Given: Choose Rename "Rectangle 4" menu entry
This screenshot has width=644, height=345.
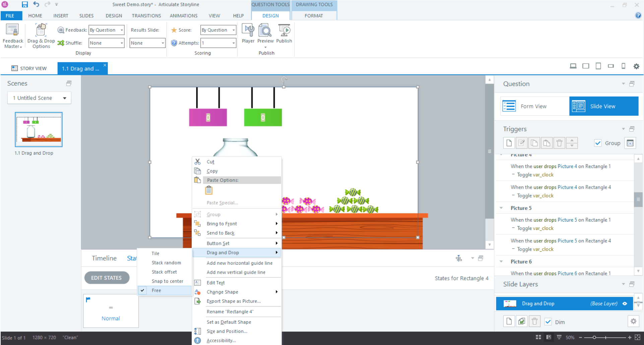Looking at the screenshot, I should tap(237, 312).
